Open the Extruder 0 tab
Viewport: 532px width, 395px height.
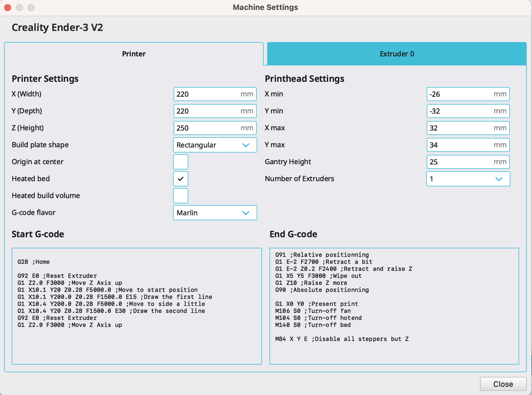click(397, 54)
